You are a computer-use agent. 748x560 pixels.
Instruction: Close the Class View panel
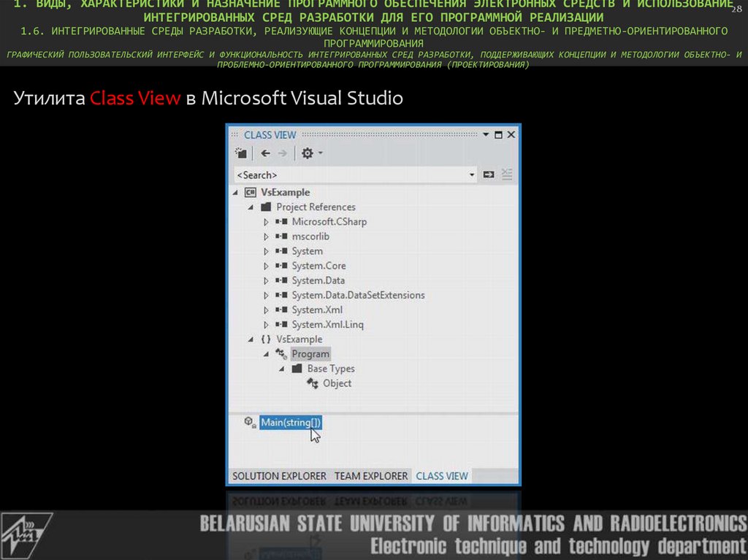click(511, 134)
